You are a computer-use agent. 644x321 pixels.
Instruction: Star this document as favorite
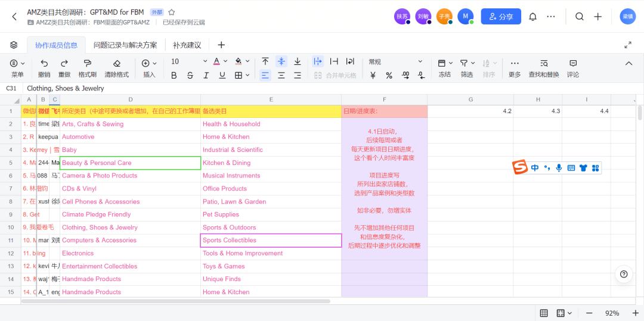coord(172,13)
